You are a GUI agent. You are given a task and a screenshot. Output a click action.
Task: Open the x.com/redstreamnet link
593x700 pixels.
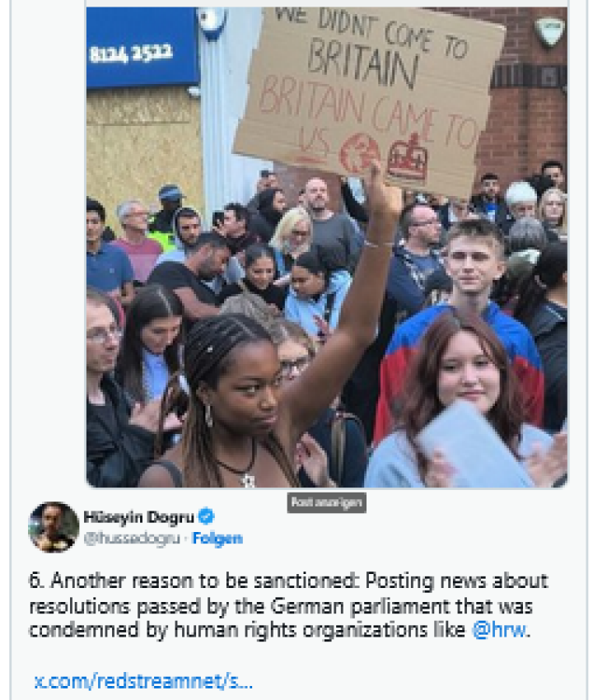coord(143,681)
